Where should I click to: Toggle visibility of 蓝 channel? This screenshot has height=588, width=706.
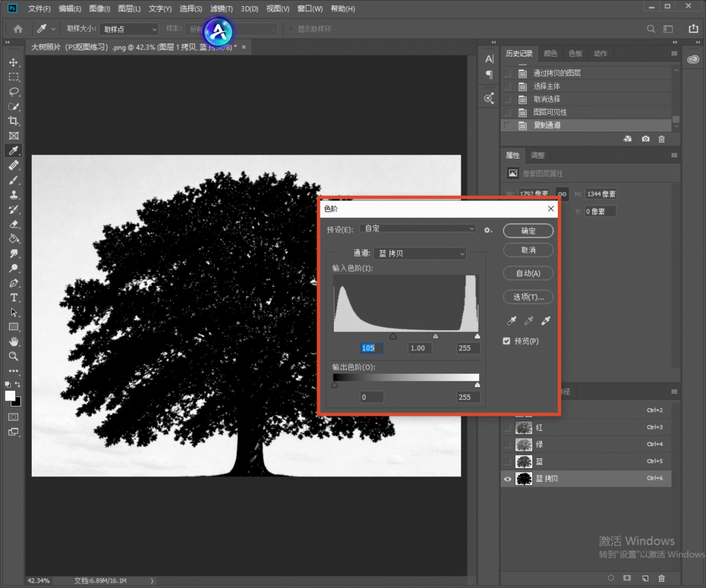click(x=507, y=461)
